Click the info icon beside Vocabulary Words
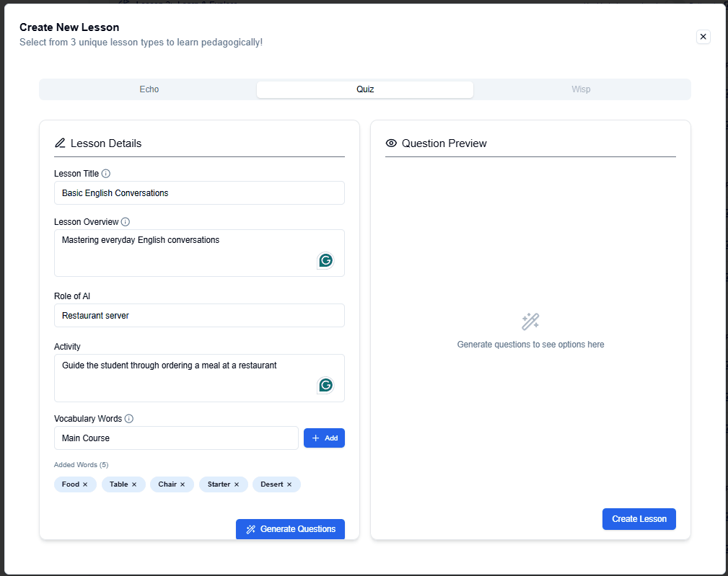The height and width of the screenshot is (576, 728). click(x=129, y=419)
